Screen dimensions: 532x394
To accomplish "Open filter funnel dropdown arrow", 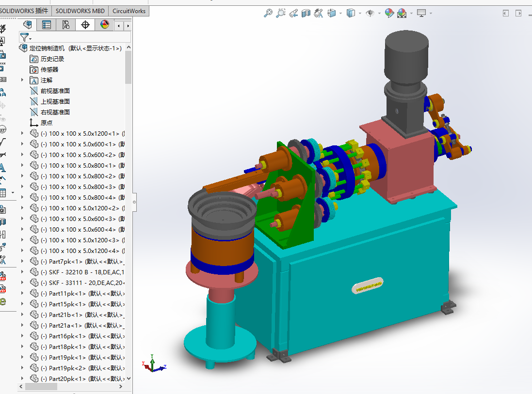I will pos(31,39).
